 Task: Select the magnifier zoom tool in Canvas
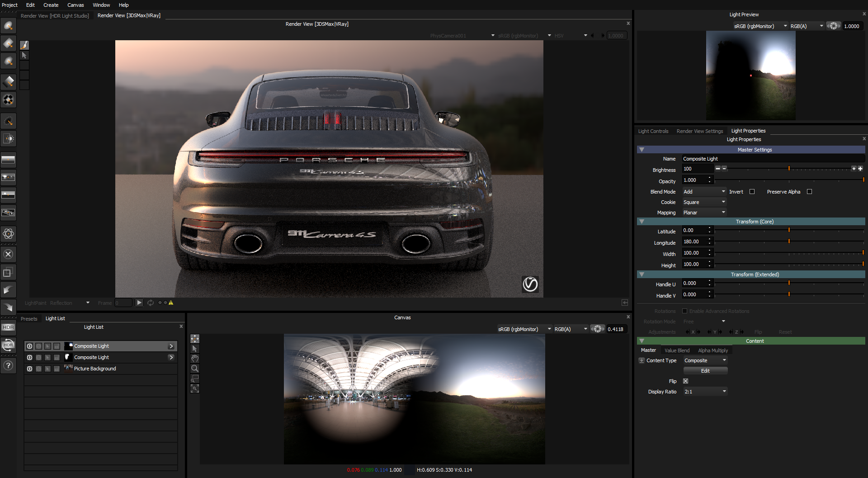click(195, 369)
